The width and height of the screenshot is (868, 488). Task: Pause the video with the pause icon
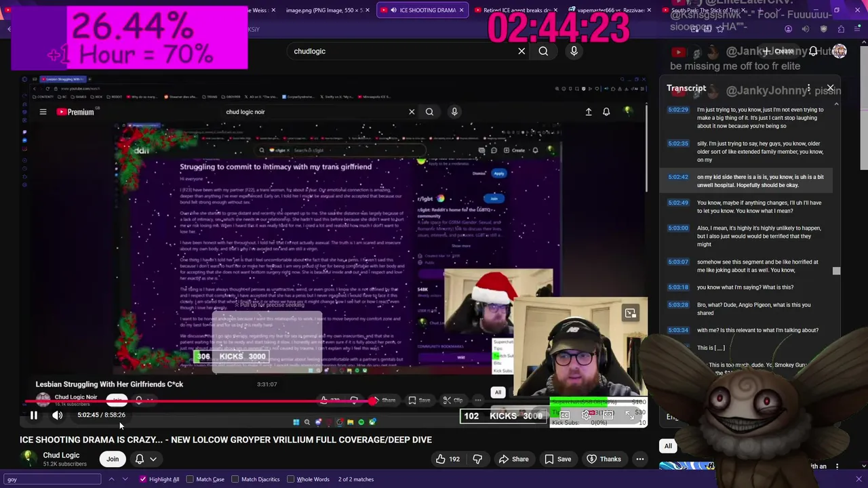pos(33,415)
